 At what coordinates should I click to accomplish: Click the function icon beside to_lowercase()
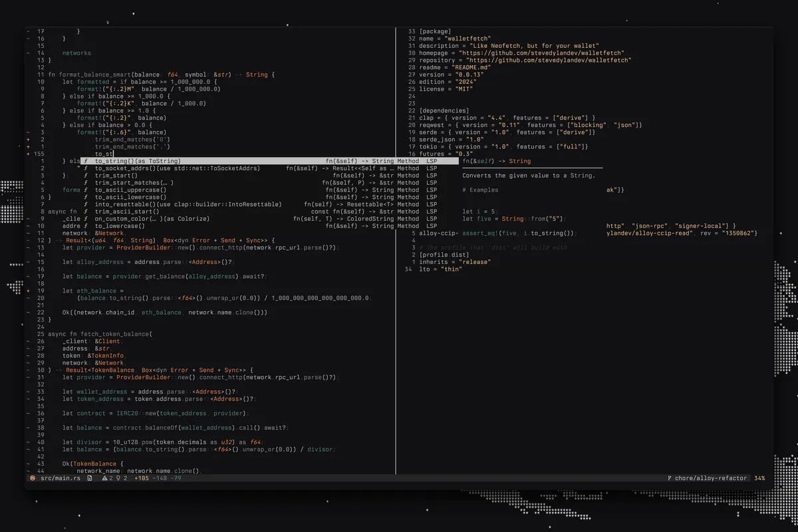click(86, 226)
